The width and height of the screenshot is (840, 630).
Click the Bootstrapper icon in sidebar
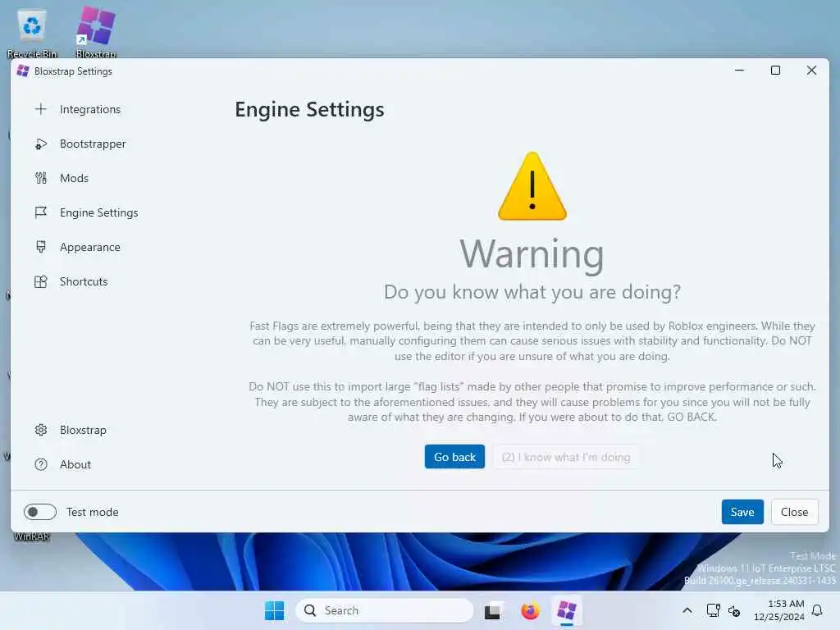[41, 144]
